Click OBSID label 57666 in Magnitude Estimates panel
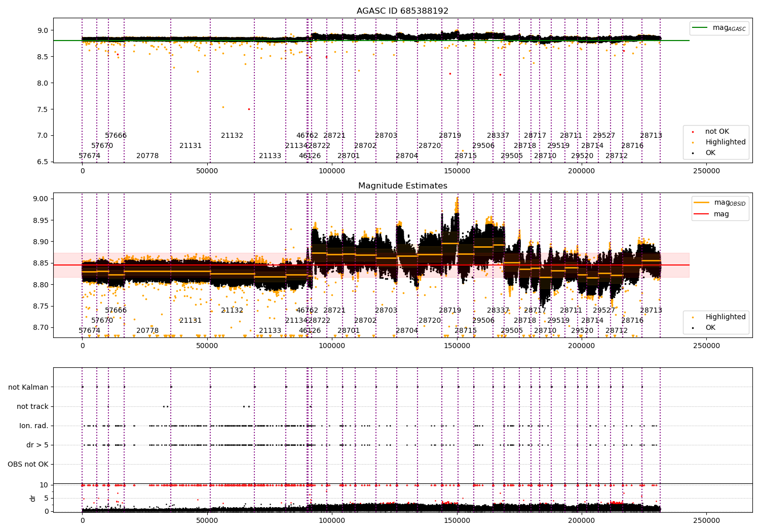 coord(116,310)
